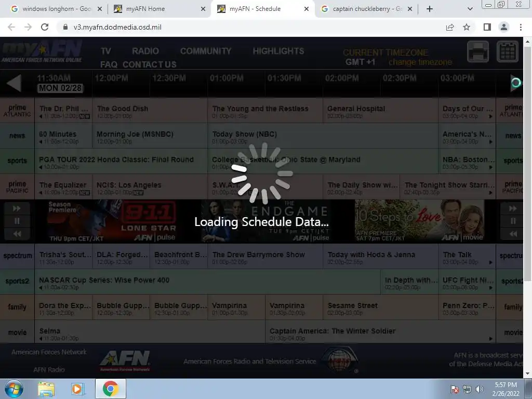Image resolution: width=532 pixels, height=399 pixels.
Task: Pause left banner carousel
Action: (x=17, y=221)
